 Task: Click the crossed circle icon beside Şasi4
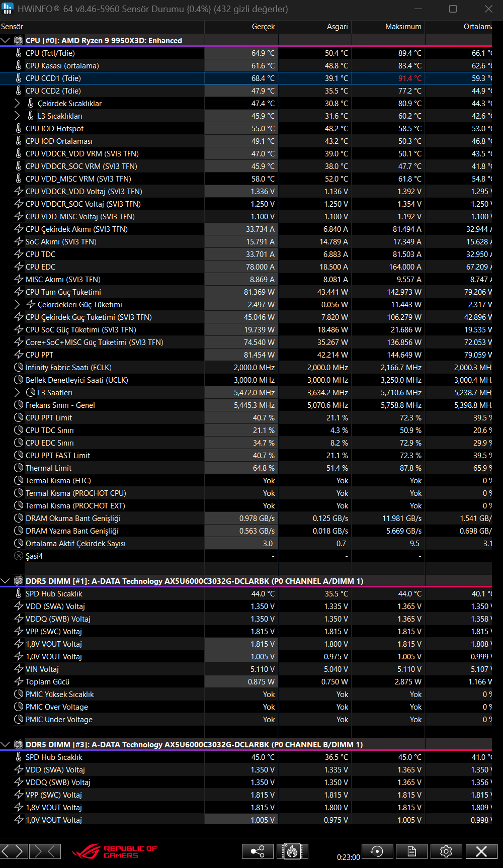tap(19, 556)
